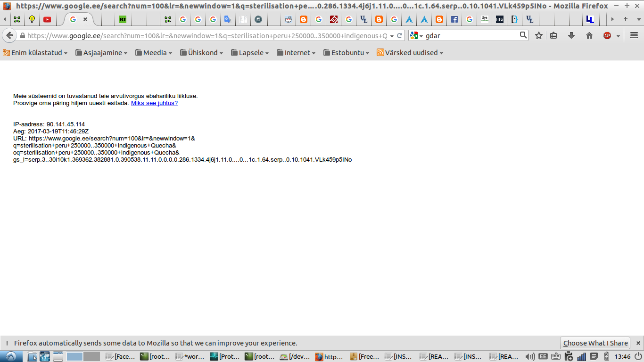Click the Aeg 2017-03-19T11:46:29Z timestamp

51,132
